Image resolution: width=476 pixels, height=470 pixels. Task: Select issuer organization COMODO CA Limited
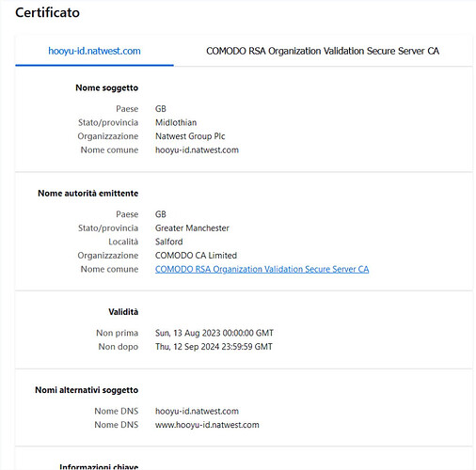coord(196,256)
